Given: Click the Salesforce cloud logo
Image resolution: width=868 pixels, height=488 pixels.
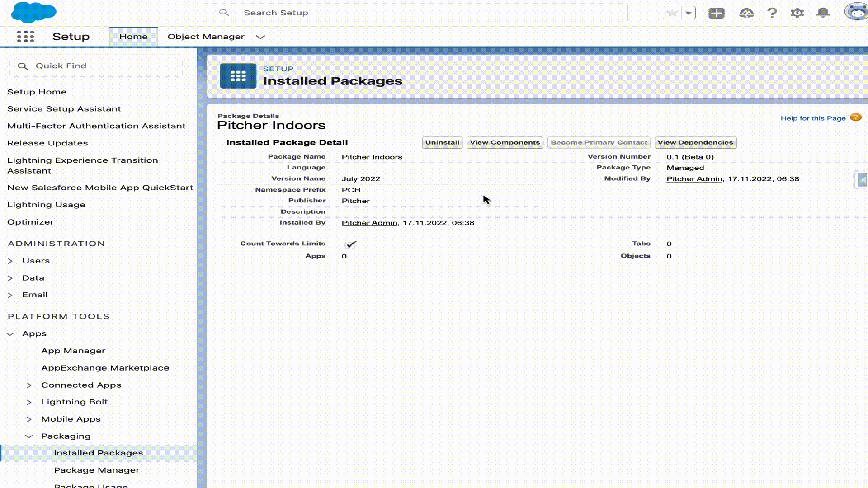Looking at the screenshot, I should [x=33, y=12].
